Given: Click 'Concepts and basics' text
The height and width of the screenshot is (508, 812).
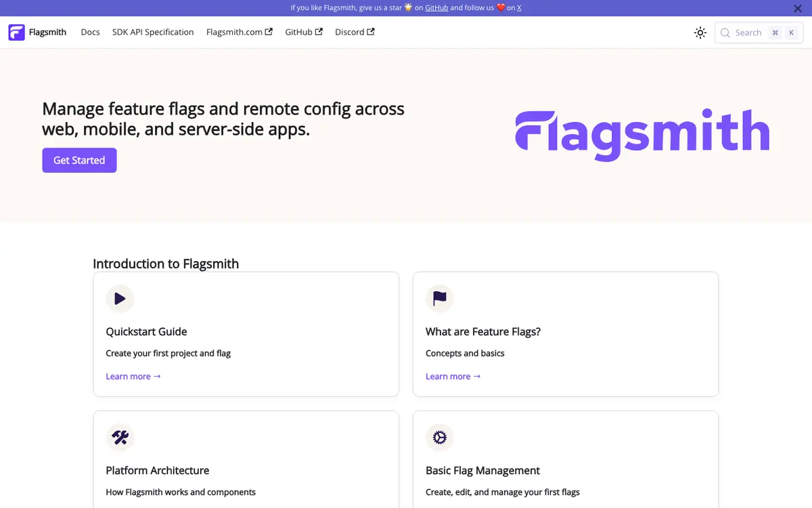Looking at the screenshot, I should [x=465, y=354].
